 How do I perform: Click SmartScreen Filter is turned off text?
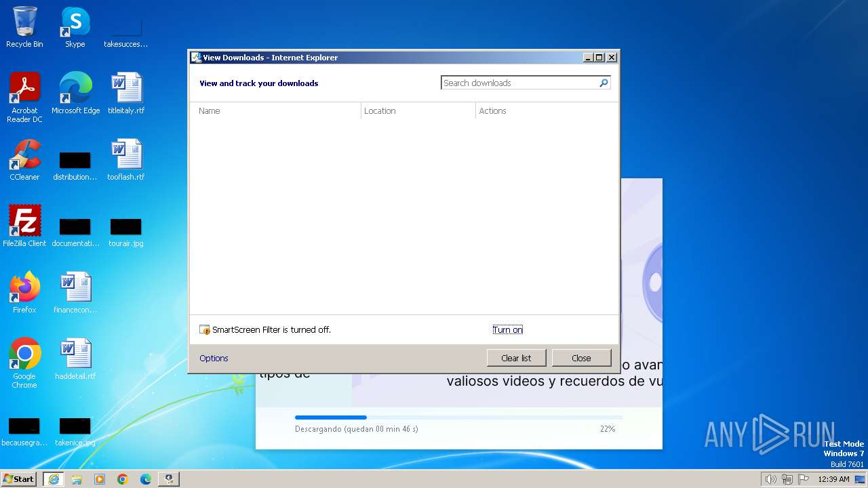point(271,329)
